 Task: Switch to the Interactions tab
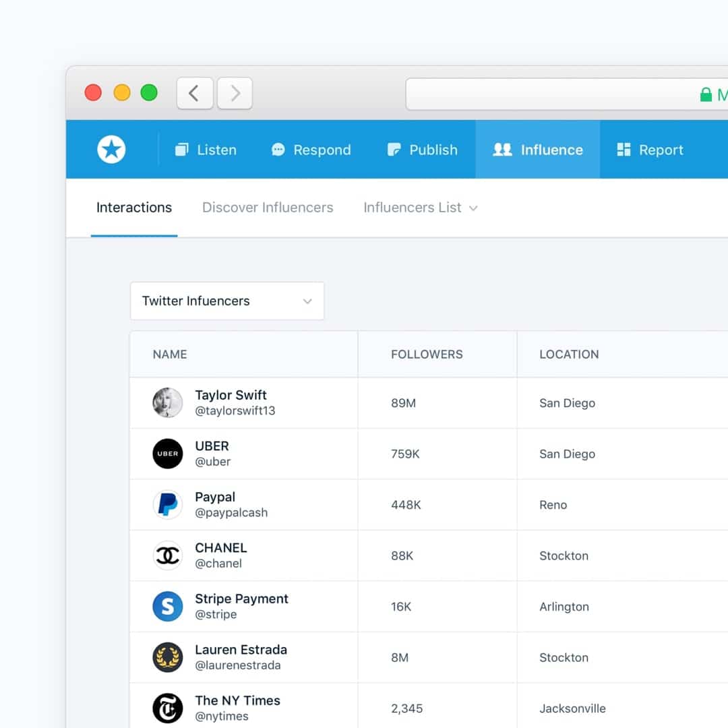tap(134, 208)
